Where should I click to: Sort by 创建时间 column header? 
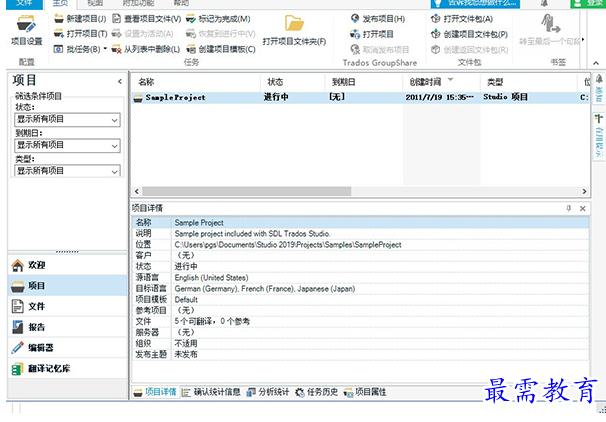click(441, 82)
